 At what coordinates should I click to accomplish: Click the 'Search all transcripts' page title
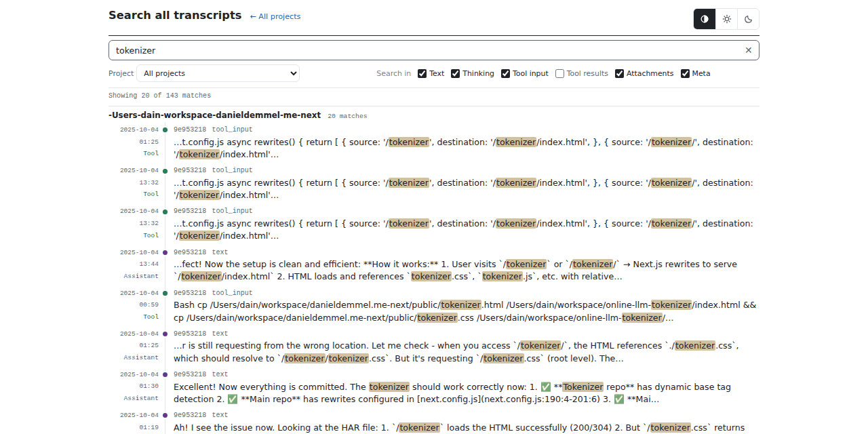175,15
